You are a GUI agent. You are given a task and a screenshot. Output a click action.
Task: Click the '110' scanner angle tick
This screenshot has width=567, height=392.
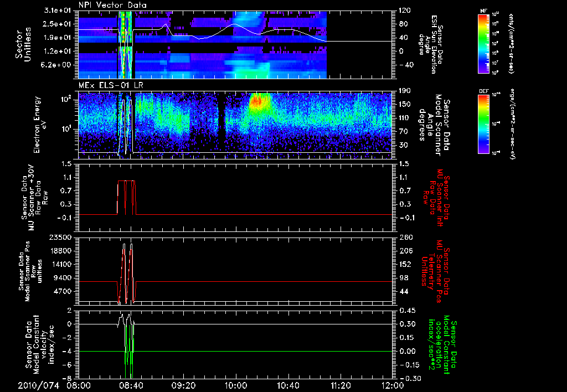click(x=405, y=118)
